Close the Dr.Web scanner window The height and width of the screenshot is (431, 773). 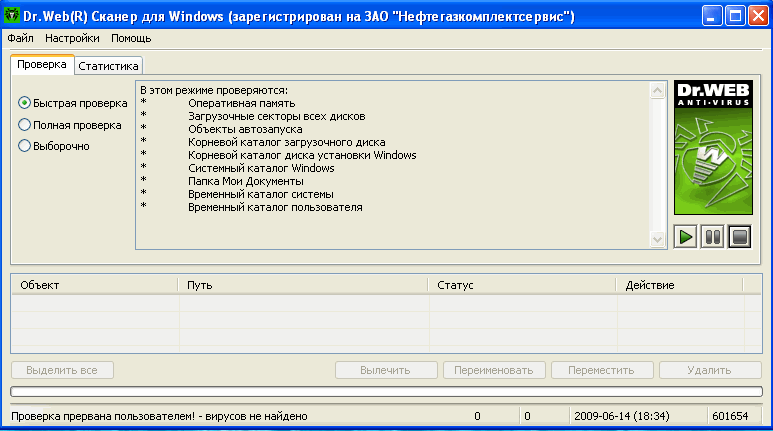[758, 16]
